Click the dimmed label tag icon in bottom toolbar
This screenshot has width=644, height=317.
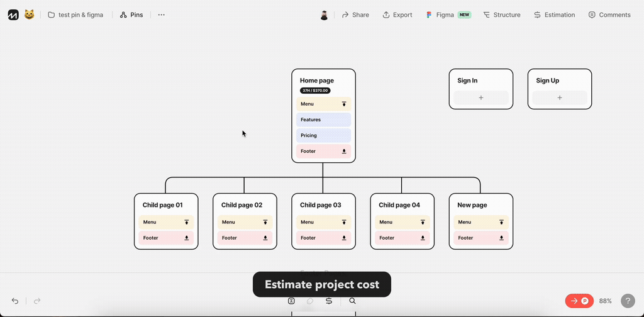[x=310, y=301]
